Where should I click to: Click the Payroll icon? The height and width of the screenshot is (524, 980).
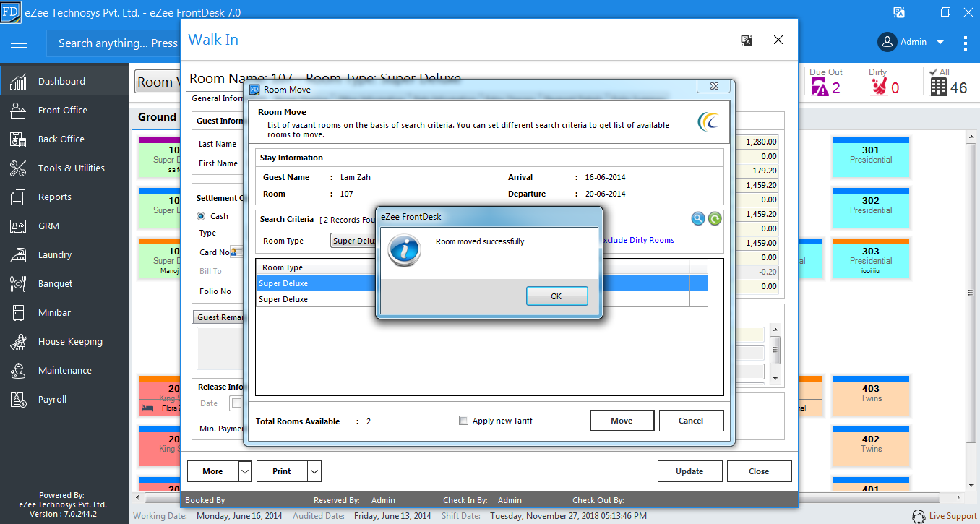[18, 400]
